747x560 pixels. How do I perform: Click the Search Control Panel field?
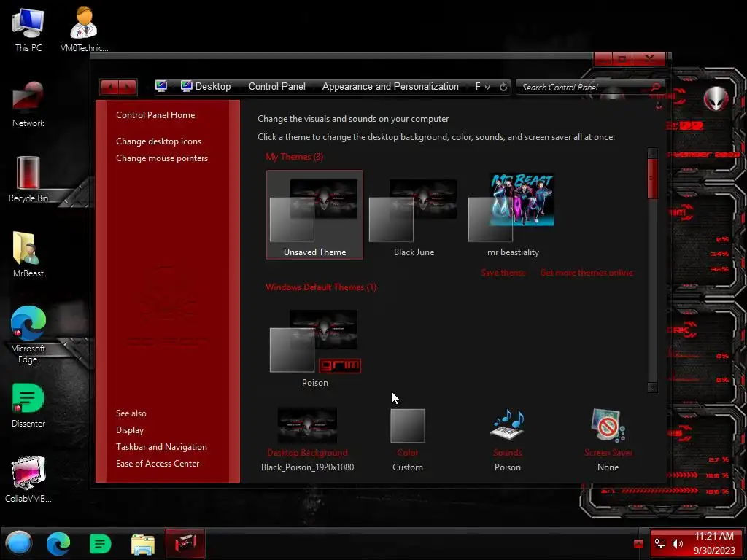click(x=584, y=87)
